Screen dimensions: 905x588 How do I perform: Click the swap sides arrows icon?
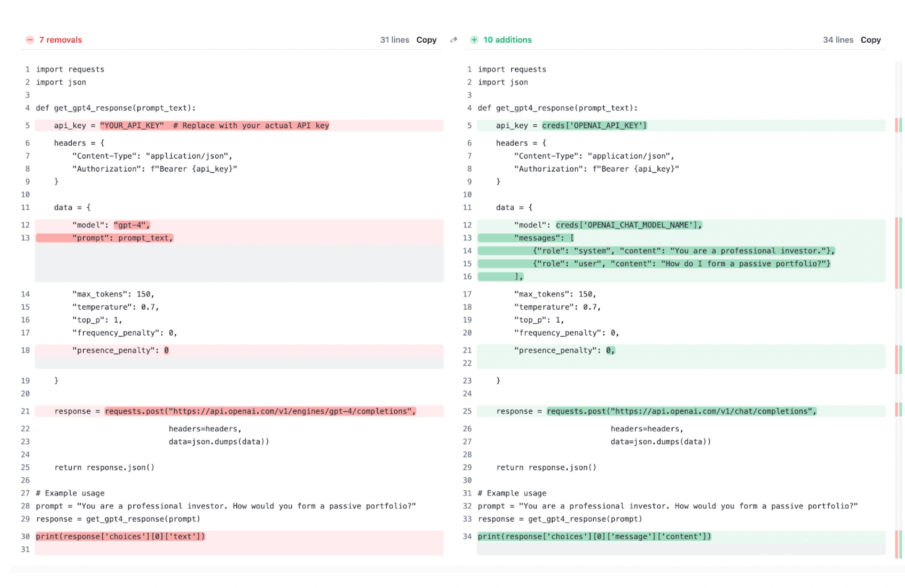click(x=453, y=40)
